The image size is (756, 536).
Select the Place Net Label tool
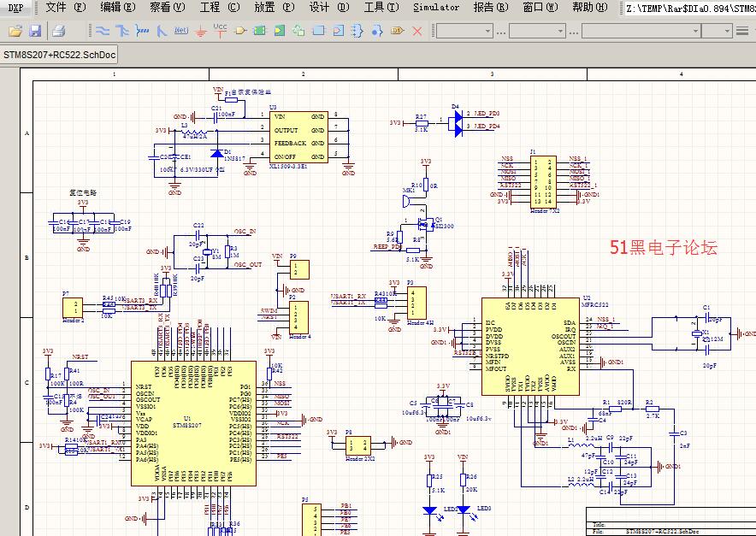tap(180, 31)
